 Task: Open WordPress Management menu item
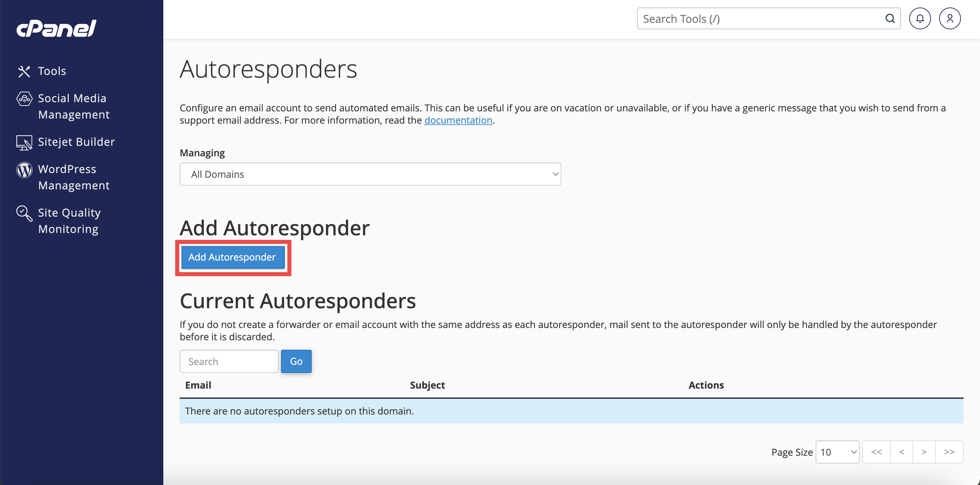pyautogui.click(x=74, y=177)
